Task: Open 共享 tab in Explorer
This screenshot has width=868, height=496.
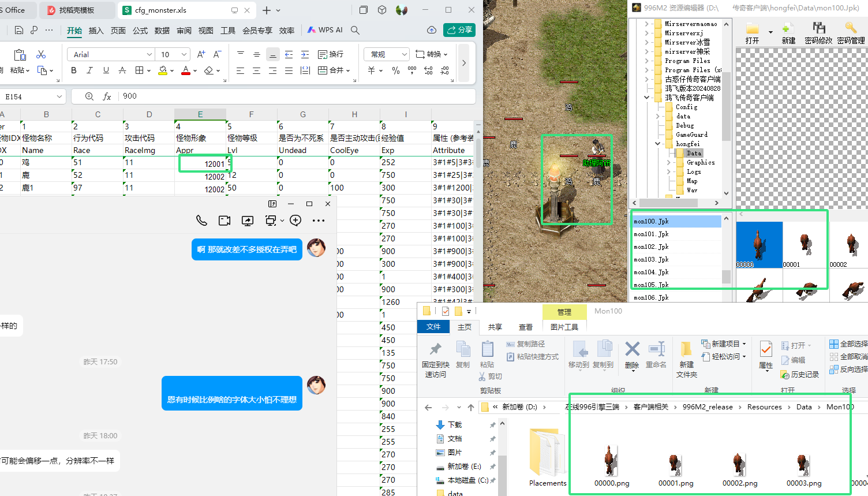Action: click(495, 327)
